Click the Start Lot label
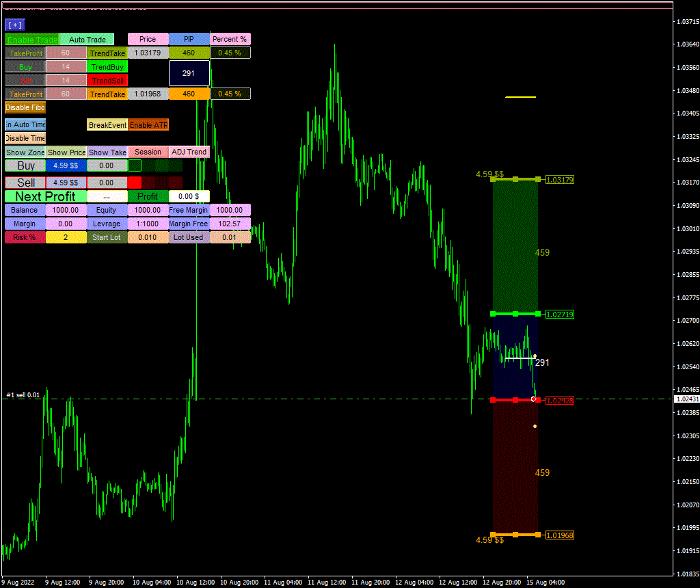The height and width of the screenshot is (588, 700). tap(107, 237)
